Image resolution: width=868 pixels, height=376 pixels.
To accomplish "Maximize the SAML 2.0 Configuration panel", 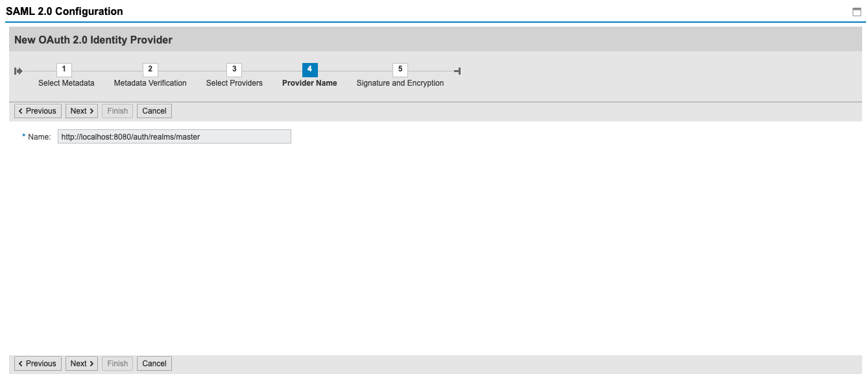I will point(856,12).
